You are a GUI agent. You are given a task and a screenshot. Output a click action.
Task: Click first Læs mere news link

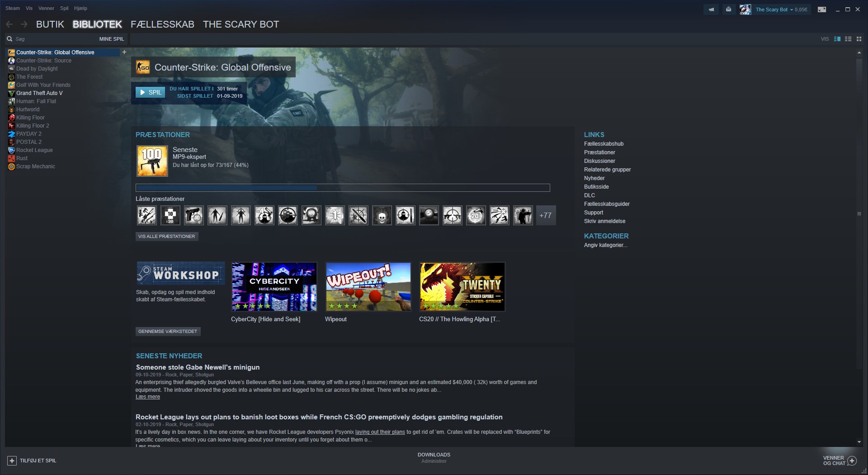click(148, 397)
